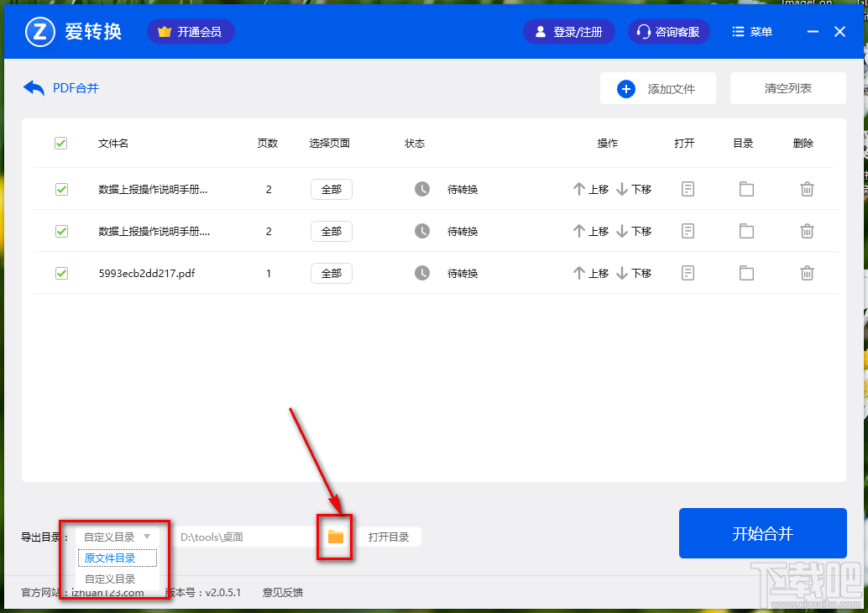Click 全部 page selector for the first file

click(331, 189)
